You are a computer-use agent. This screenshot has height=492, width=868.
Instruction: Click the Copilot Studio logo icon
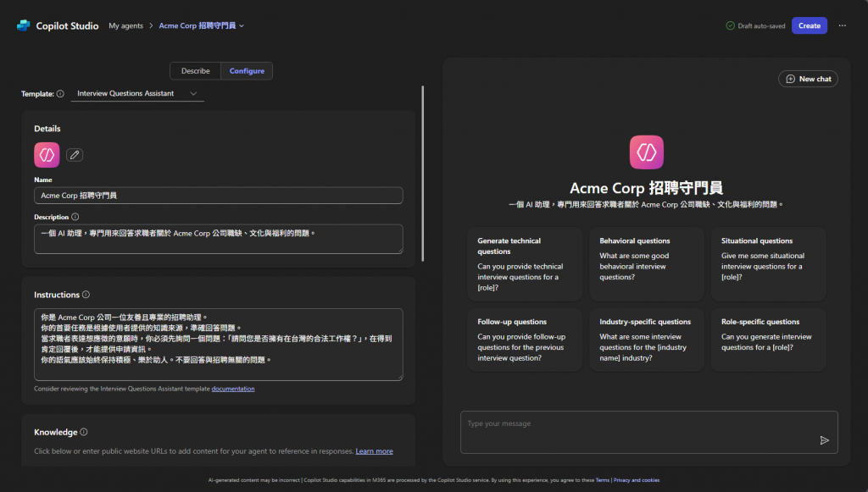23,25
